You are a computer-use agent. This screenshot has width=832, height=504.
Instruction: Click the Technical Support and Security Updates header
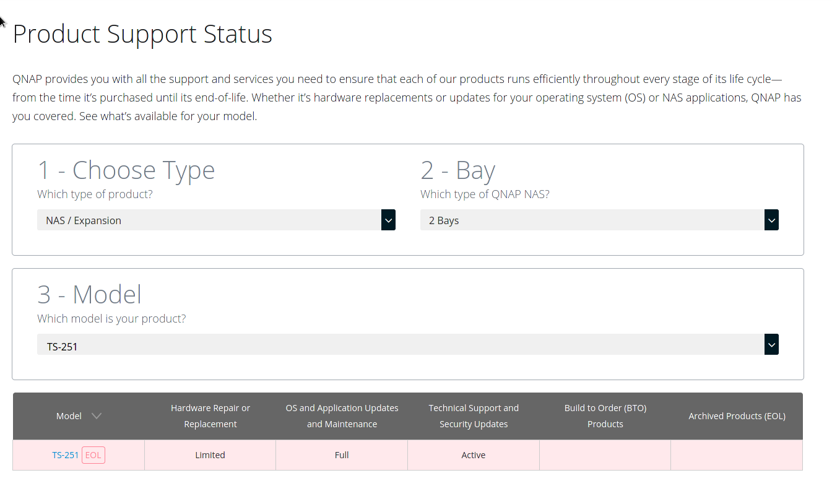coord(474,416)
